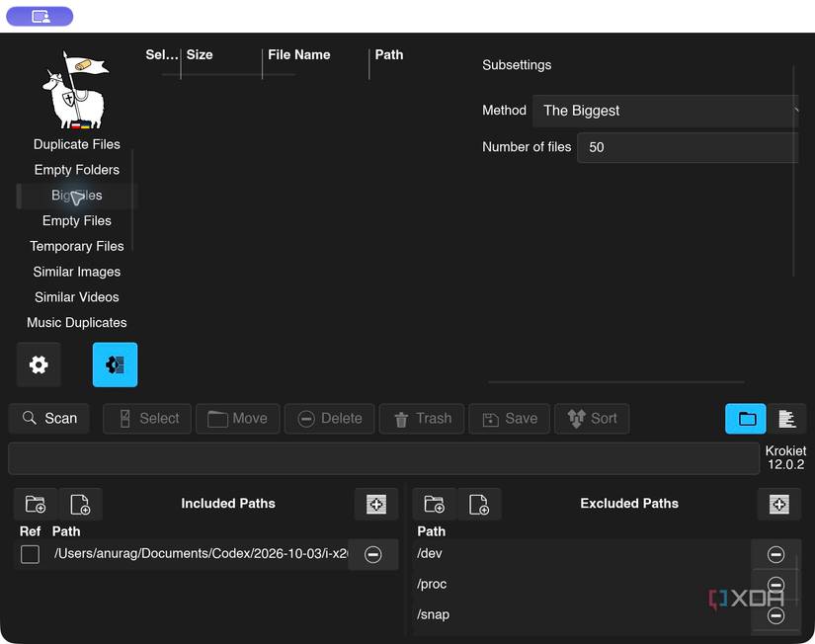Add file path icon in Included Paths
The image size is (815, 644).
(81, 504)
